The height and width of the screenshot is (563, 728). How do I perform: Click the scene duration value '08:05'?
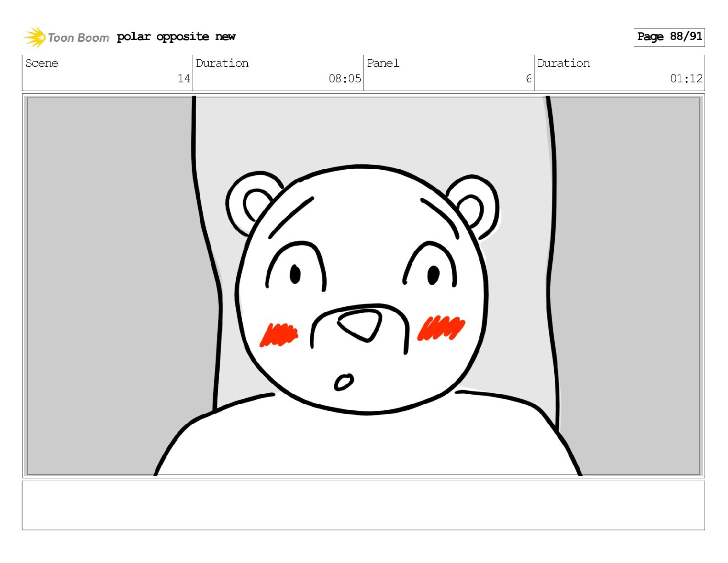coord(345,79)
